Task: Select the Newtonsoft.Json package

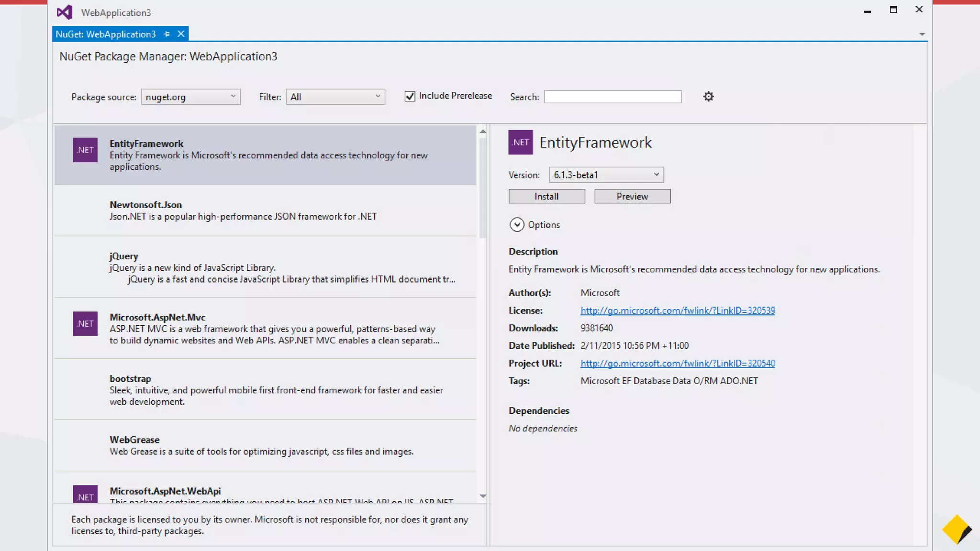Action: tap(265, 210)
